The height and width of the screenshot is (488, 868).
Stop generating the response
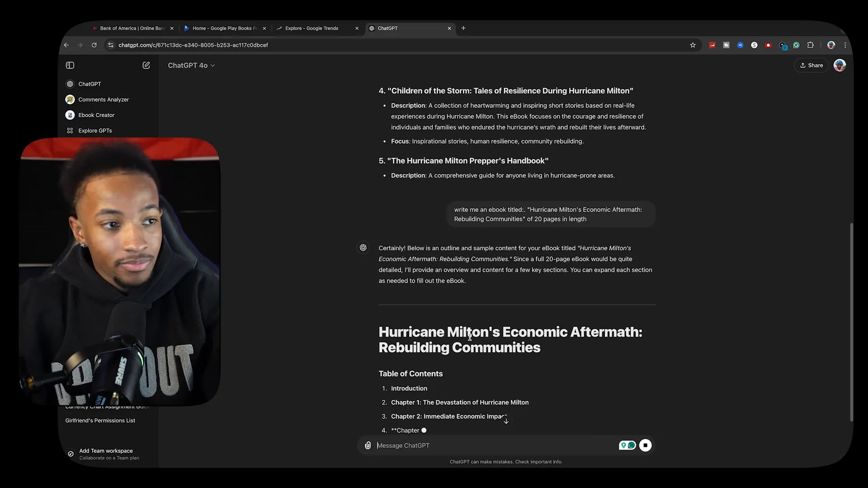click(645, 446)
